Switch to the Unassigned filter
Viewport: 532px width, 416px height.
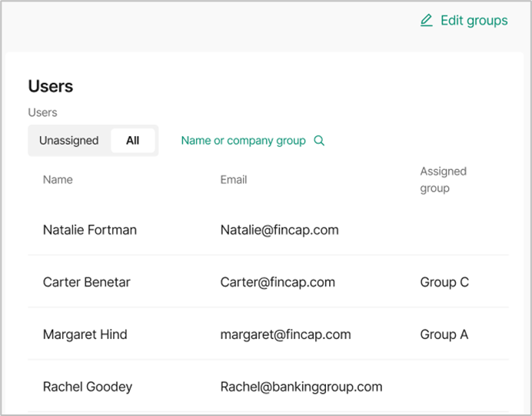[69, 141]
